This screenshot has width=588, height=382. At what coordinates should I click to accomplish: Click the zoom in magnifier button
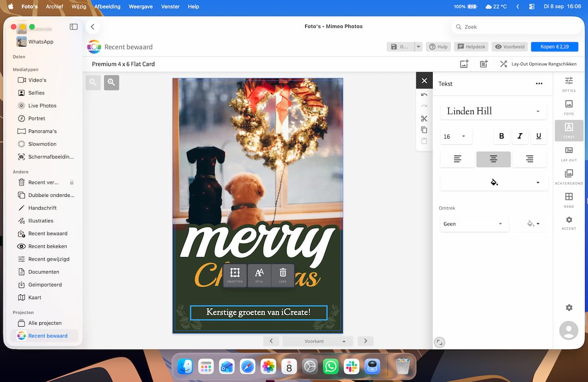pos(111,82)
